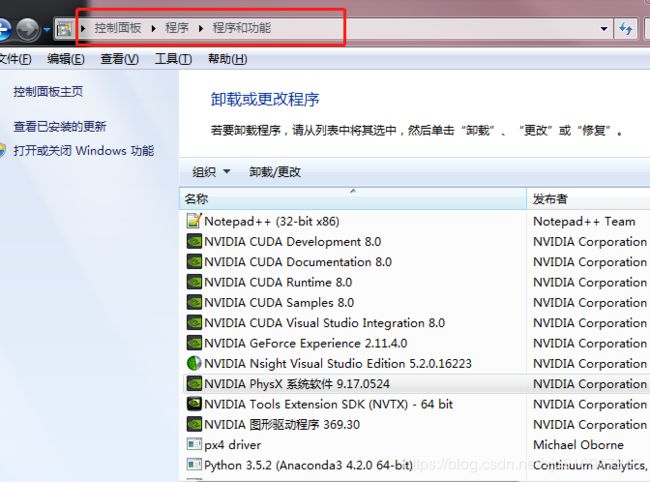Click the NVIDIA CUDA Runtime 8.0 icon
The image size is (650, 482).
coord(194,282)
